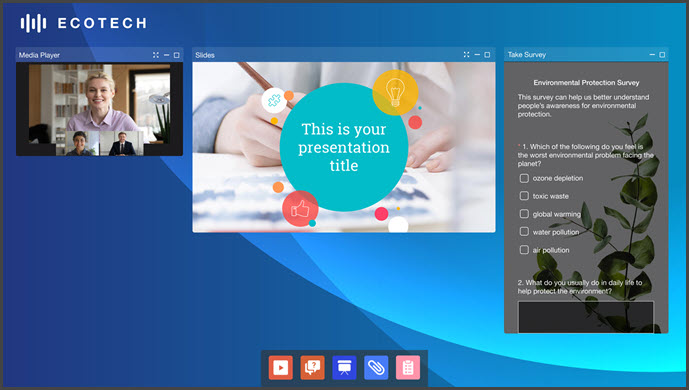Viewport: 689px width, 390px height.
Task: Check the air pollution option
Action: [x=524, y=250]
